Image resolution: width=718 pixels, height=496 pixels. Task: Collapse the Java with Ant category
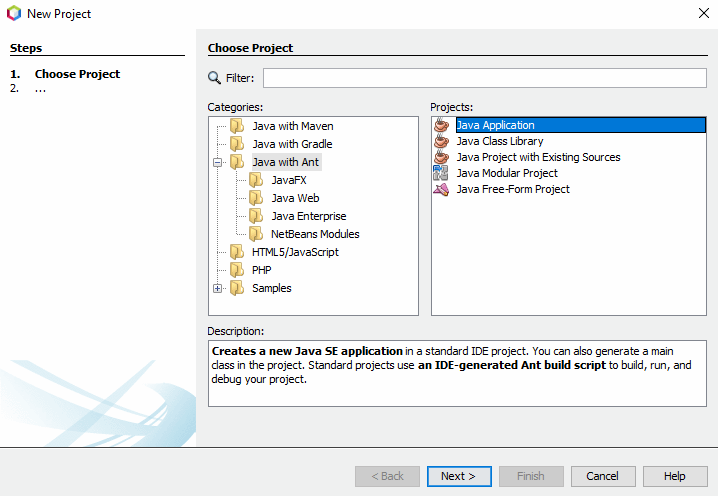(x=218, y=162)
